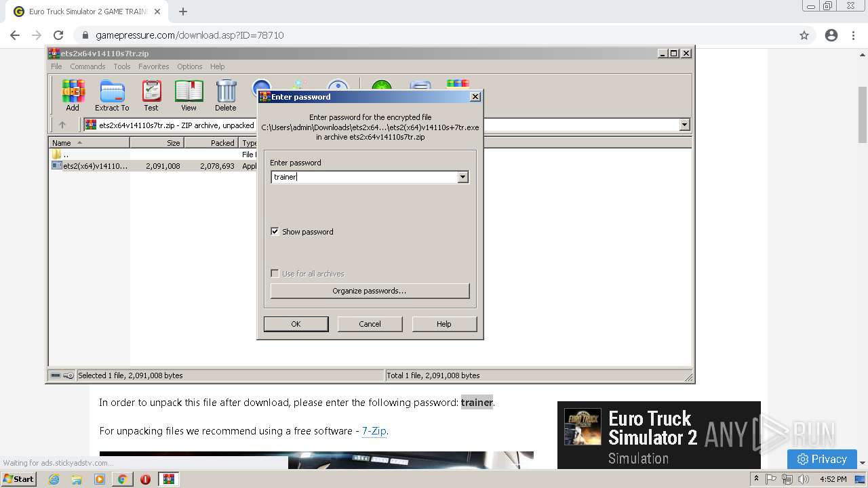868x488 pixels.
Task: Sort by the Packed column header
Action: [x=212, y=142]
